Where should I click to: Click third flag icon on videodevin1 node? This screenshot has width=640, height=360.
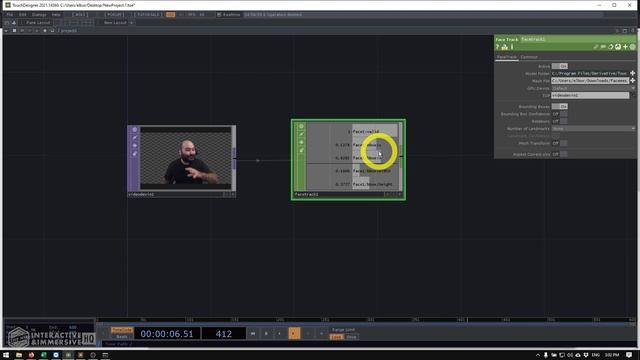(134, 146)
